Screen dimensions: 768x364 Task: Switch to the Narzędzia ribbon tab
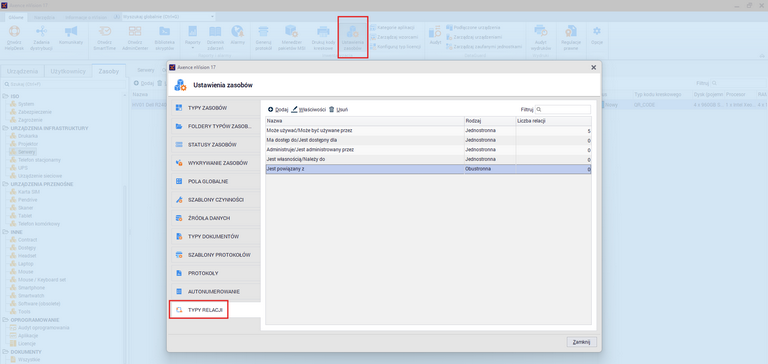pos(44,17)
